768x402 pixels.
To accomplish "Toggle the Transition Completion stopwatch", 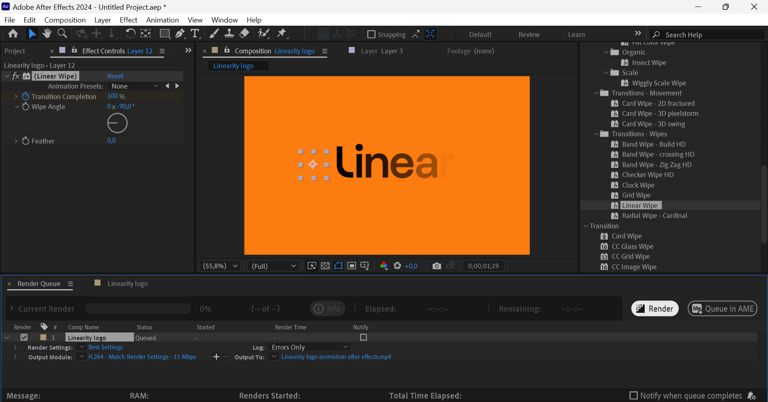I will pyautogui.click(x=25, y=96).
